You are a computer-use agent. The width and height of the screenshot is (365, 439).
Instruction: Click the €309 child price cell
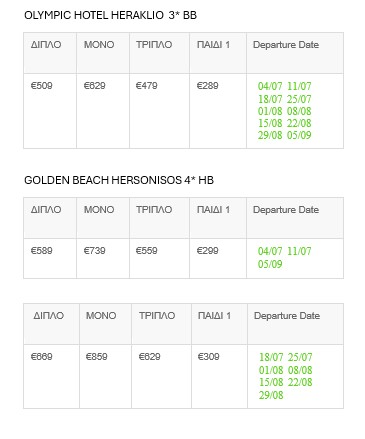click(209, 357)
